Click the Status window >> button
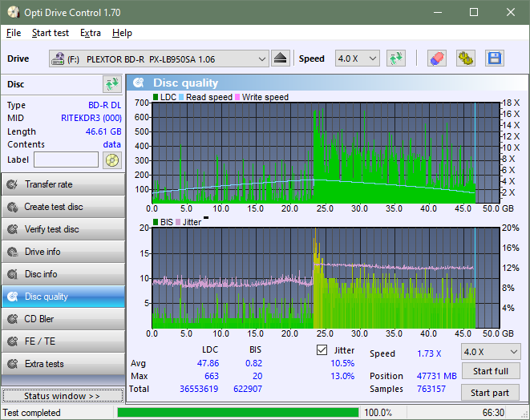This screenshot has height=420, width=530. [x=63, y=396]
